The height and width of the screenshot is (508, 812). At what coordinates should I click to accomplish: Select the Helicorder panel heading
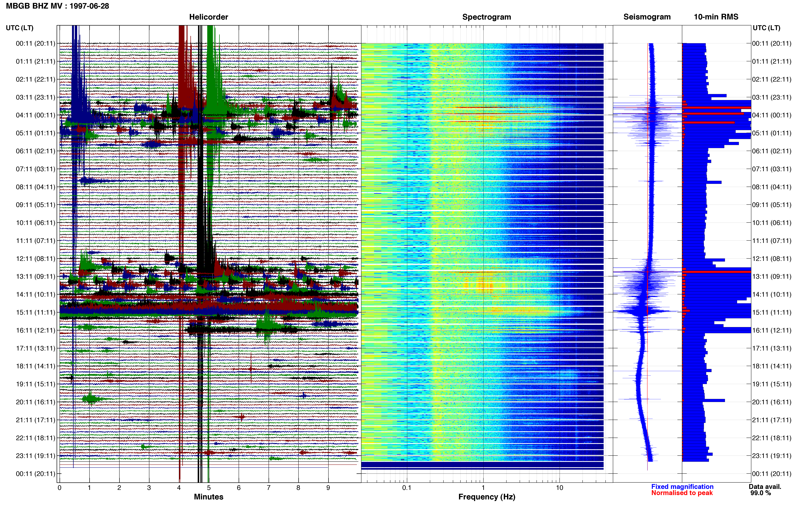tap(209, 17)
